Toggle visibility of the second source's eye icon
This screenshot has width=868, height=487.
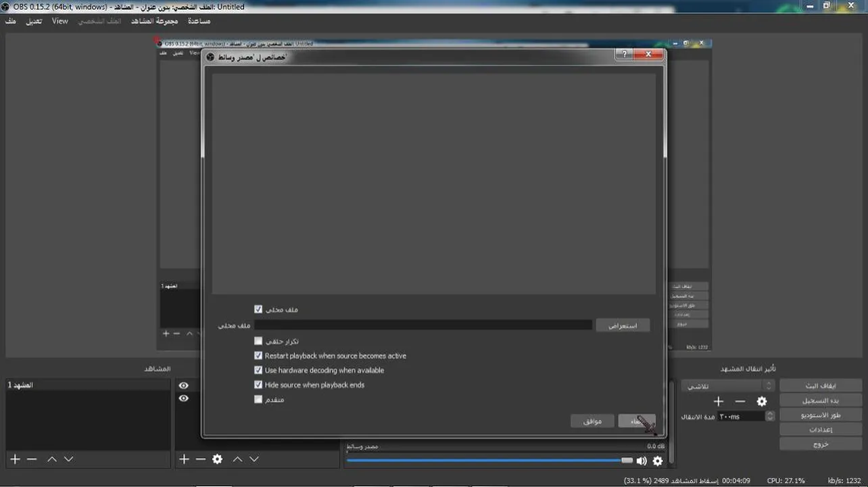pyautogui.click(x=183, y=398)
